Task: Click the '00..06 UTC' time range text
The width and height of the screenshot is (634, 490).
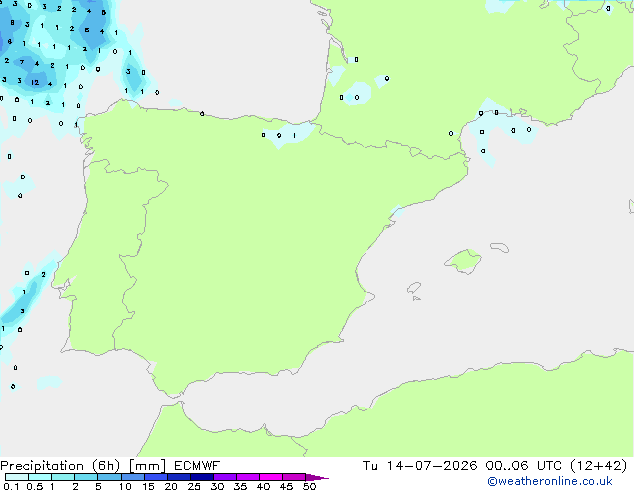Action: [524, 466]
